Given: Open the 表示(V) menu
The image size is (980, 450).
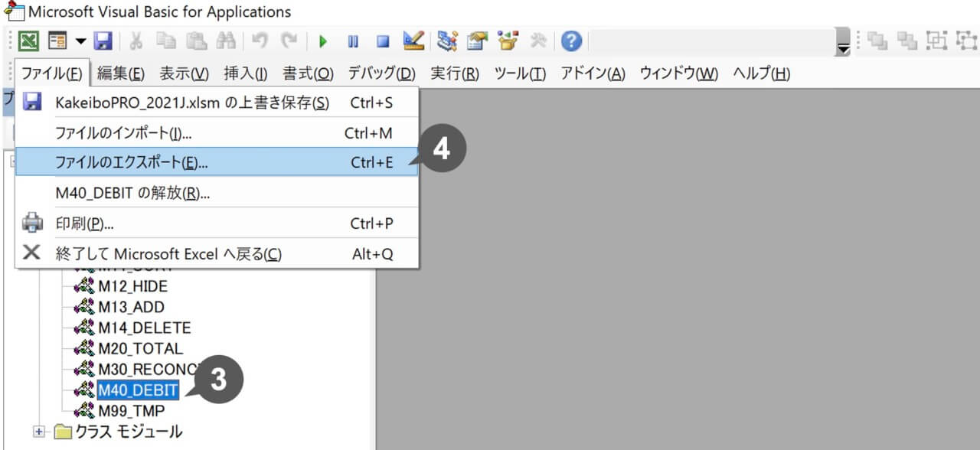Looking at the screenshot, I should (184, 73).
